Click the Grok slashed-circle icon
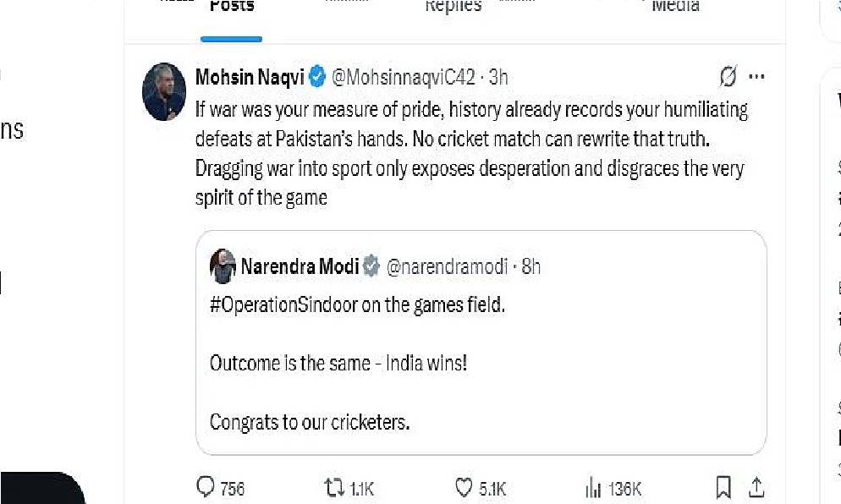The image size is (841, 504). pyautogui.click(x=727, y=77)
